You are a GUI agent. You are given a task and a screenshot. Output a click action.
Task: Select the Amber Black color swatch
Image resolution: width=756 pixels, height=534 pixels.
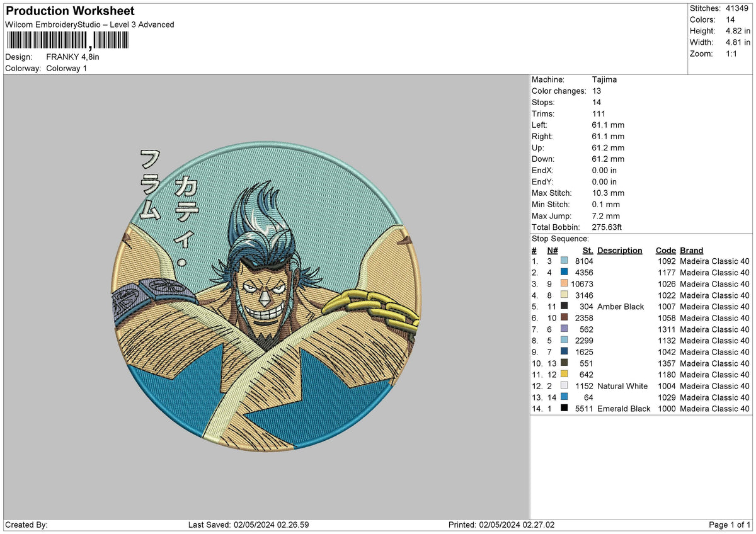(564, 307)
